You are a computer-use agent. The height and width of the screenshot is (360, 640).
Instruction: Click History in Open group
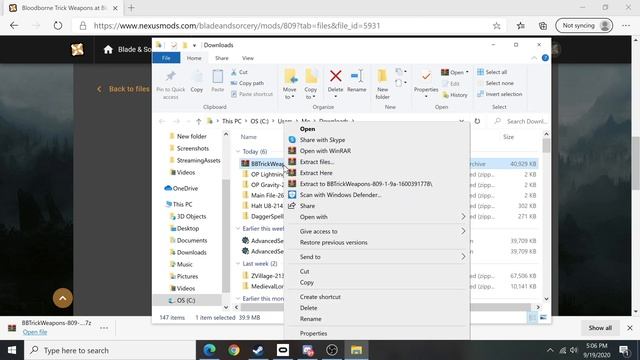455,95
